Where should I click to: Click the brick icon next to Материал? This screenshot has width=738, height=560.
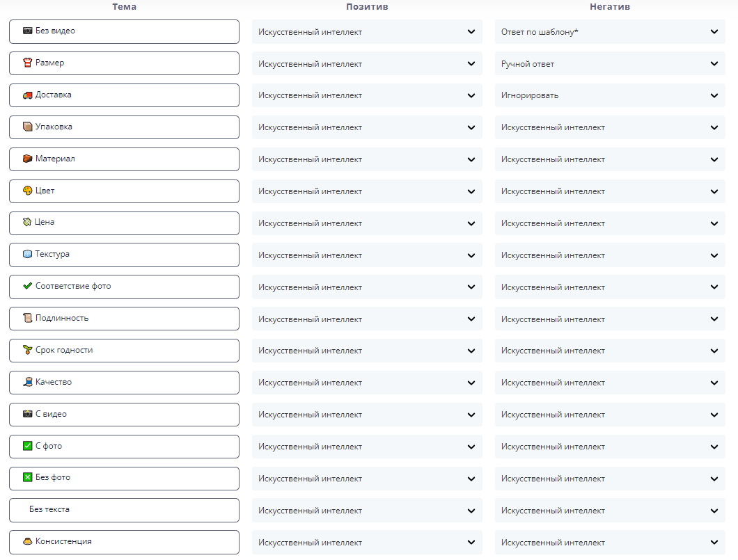click(x=27, y=159)
